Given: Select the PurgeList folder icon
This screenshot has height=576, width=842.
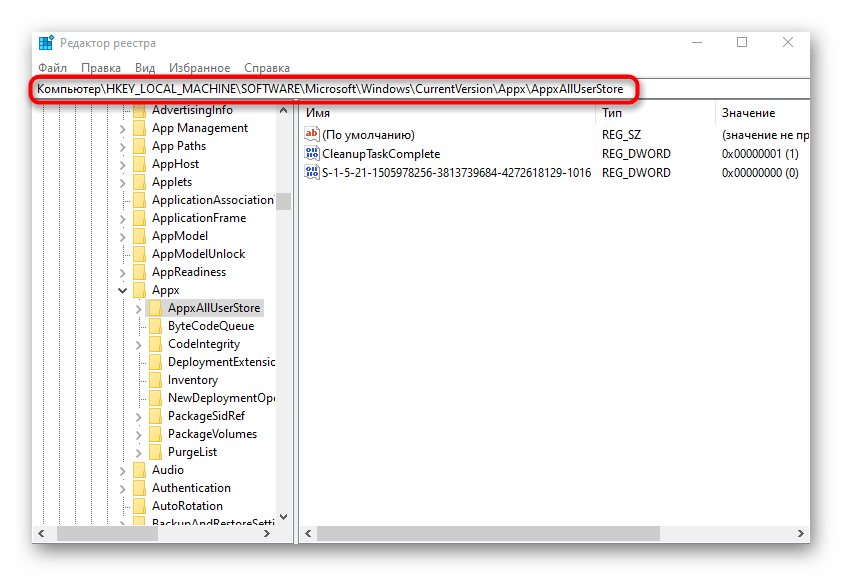Looking at the screenshot, I should [x=156, y=452].
